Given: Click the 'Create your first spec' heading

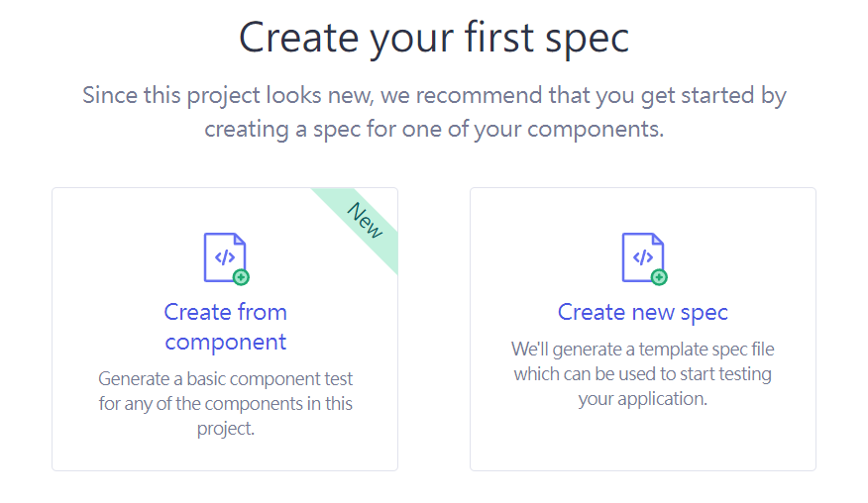Looking at the screenshot, I should 434,38.
